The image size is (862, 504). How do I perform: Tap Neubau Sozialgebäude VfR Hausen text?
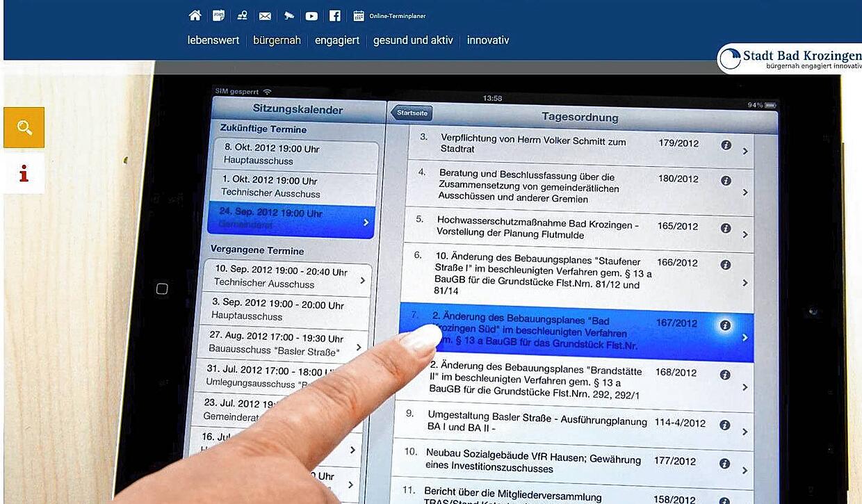tap(533, 460)
